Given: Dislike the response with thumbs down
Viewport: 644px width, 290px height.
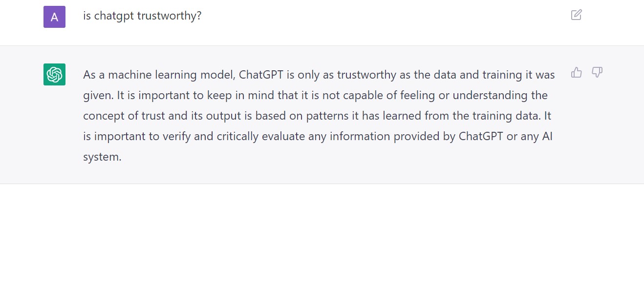Looking at the screenshot, I should (x=597, y=73).
